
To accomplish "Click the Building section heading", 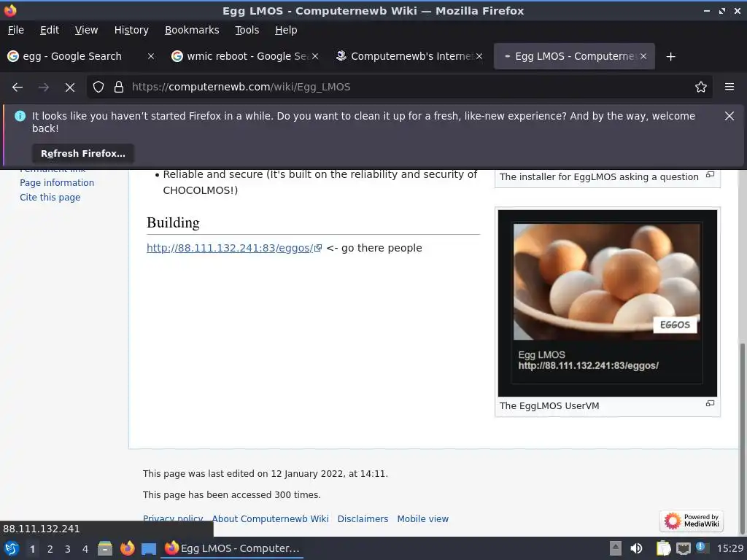I will [x=173, y=223].
